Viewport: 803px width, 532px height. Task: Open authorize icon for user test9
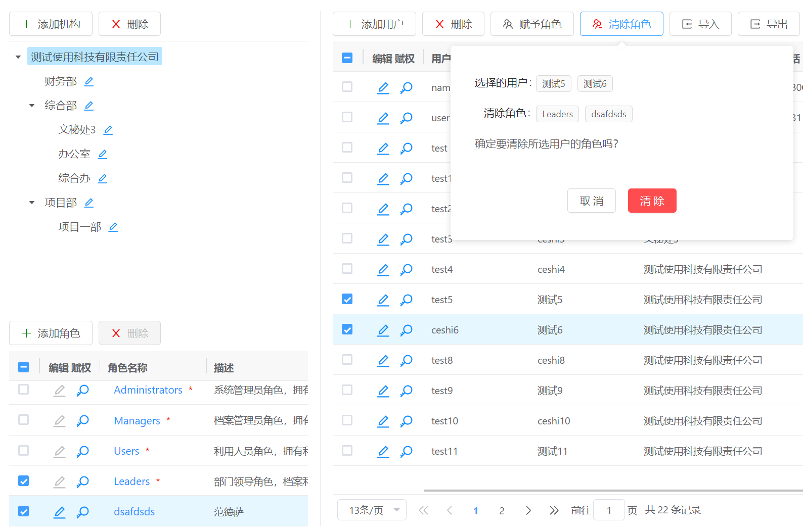[x=406, y=391]
